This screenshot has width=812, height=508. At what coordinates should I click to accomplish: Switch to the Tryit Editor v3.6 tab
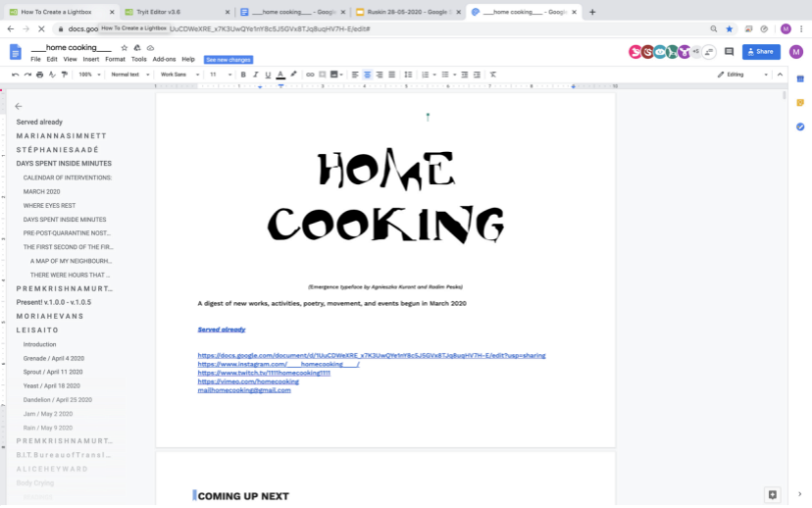[172, 12]
